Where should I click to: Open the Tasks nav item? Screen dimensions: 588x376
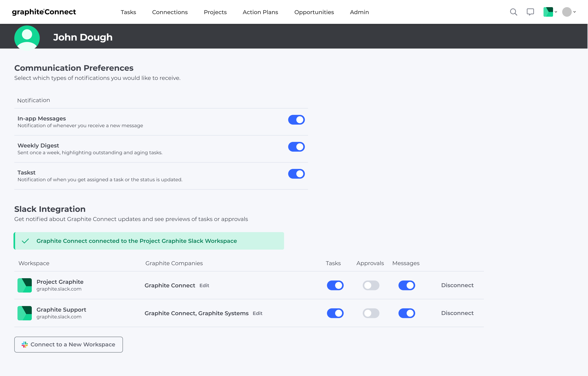click(x=128, y=12)
